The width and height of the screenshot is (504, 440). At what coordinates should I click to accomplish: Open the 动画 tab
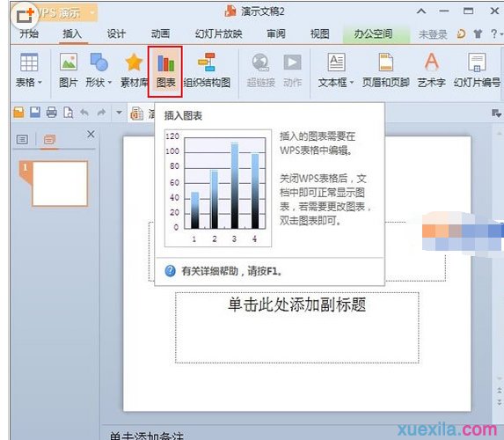160,33
